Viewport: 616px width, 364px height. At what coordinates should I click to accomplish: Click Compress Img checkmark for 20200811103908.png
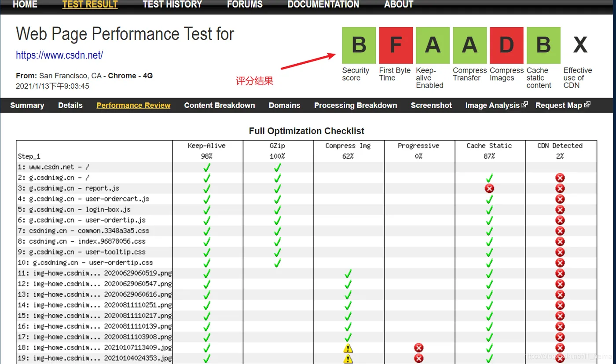(x=348, y=337)
